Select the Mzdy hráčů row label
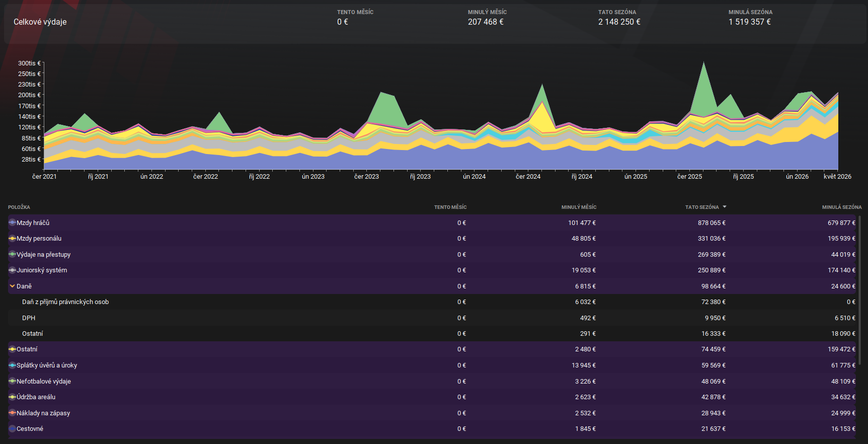Screen dimensions: 868x444 (33, 223)
